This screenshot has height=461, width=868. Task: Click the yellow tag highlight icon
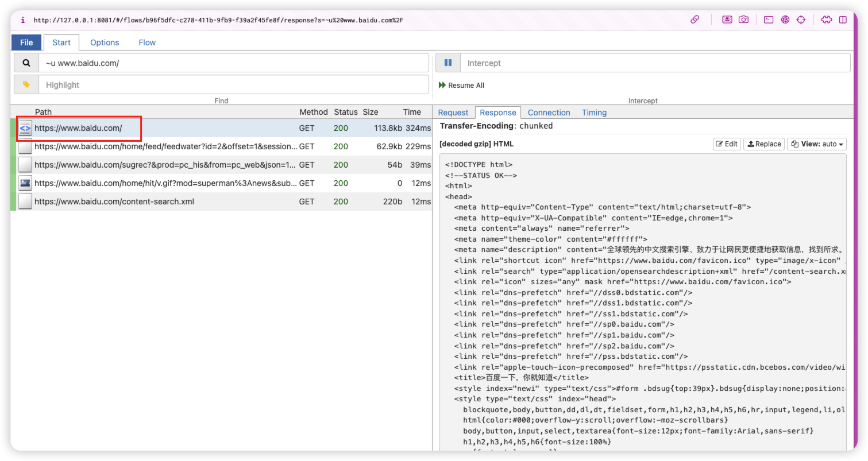tap(26, 84)
